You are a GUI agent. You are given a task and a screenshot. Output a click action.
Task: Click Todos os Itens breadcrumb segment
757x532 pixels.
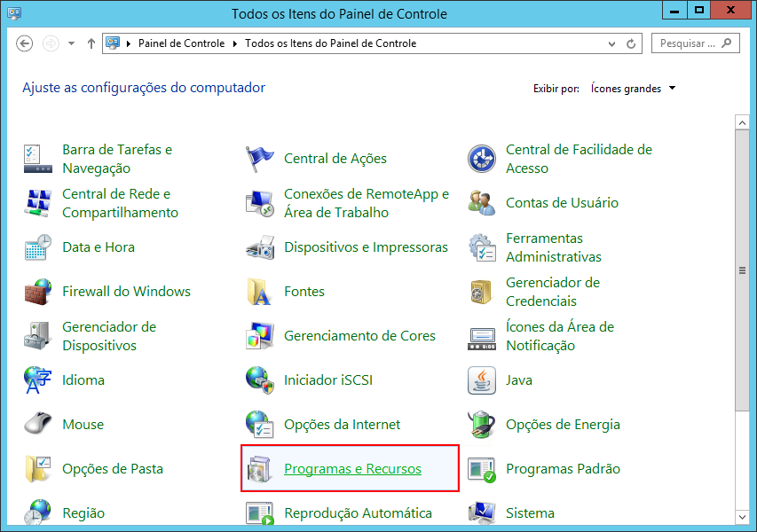point(331,43)
